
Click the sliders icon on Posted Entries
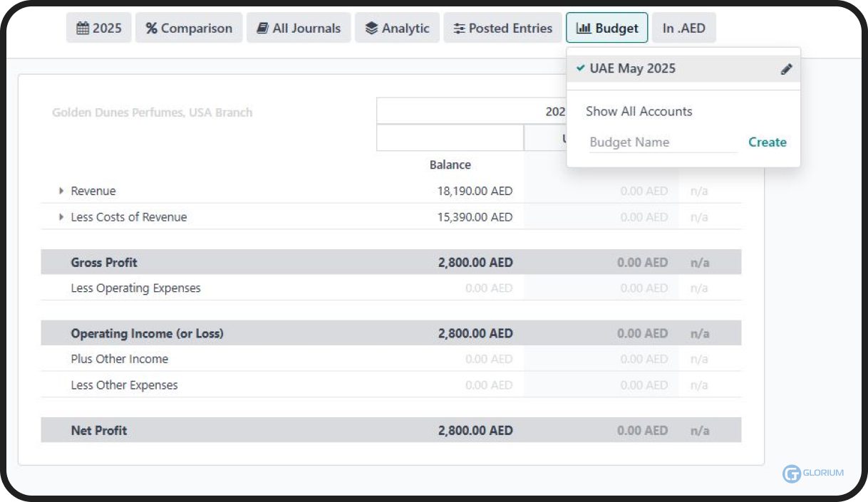pos(459,28)
